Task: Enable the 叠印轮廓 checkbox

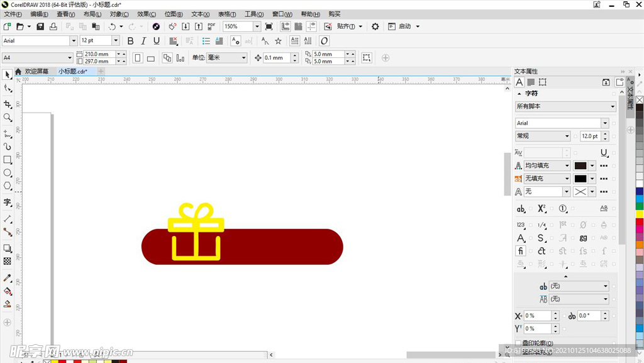Action: (518, 343)
